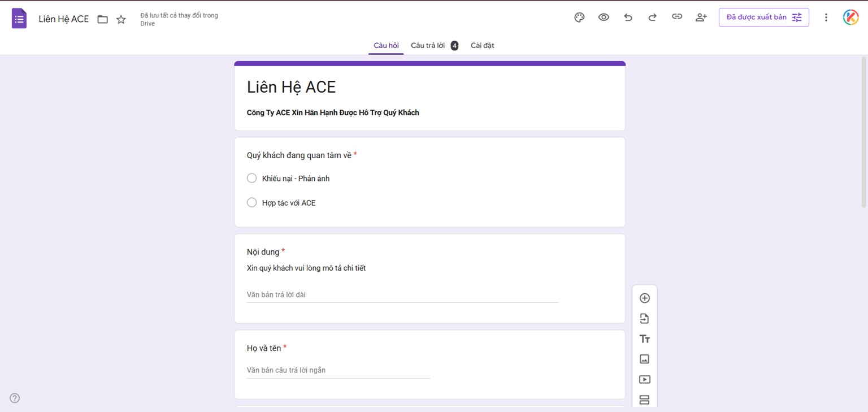Import questions from another form

click(644, 319)
